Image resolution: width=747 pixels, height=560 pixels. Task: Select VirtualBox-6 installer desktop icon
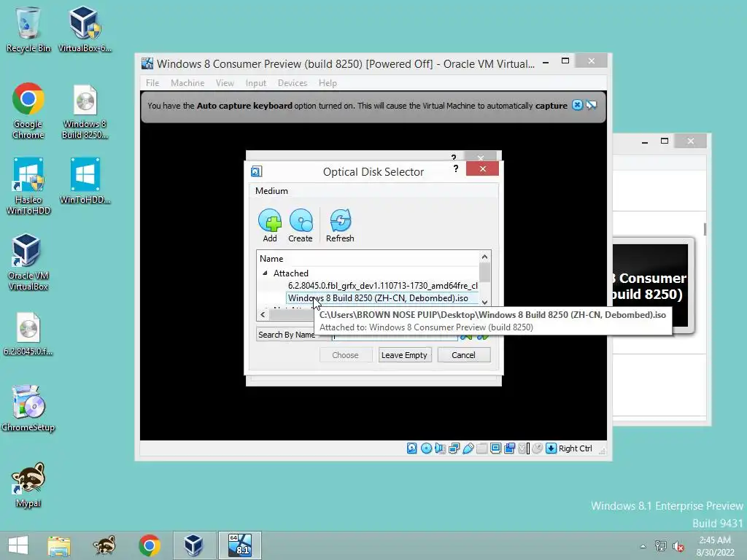[x=85, y=29]
